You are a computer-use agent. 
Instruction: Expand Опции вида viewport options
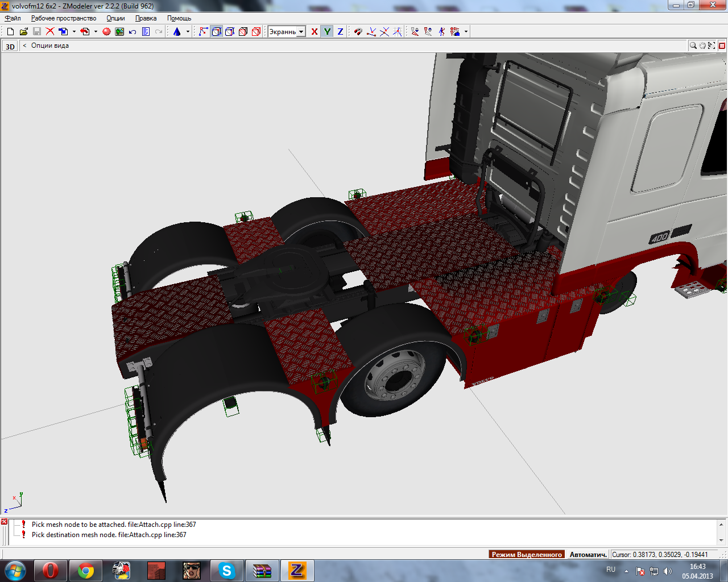tap(49, 45)
